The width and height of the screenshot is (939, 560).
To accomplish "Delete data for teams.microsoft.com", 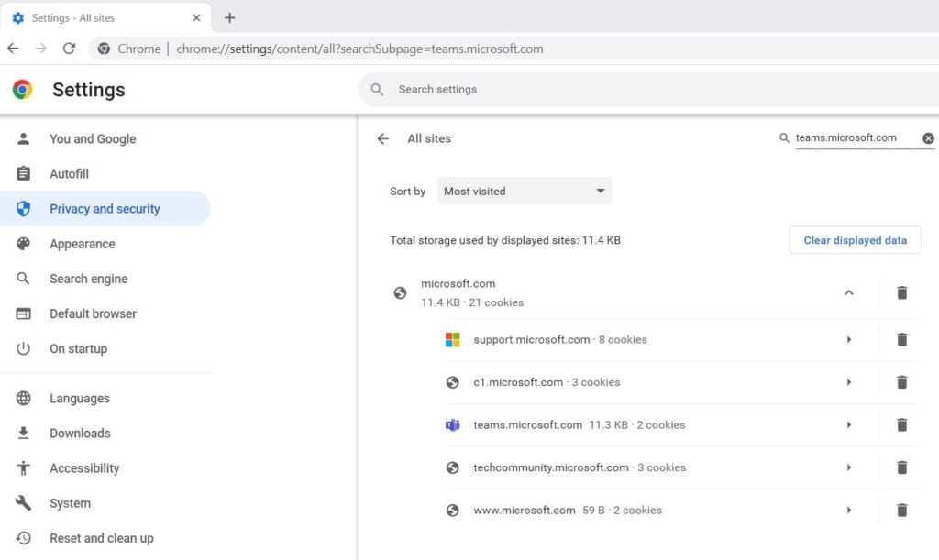I will tap(902, 424).
